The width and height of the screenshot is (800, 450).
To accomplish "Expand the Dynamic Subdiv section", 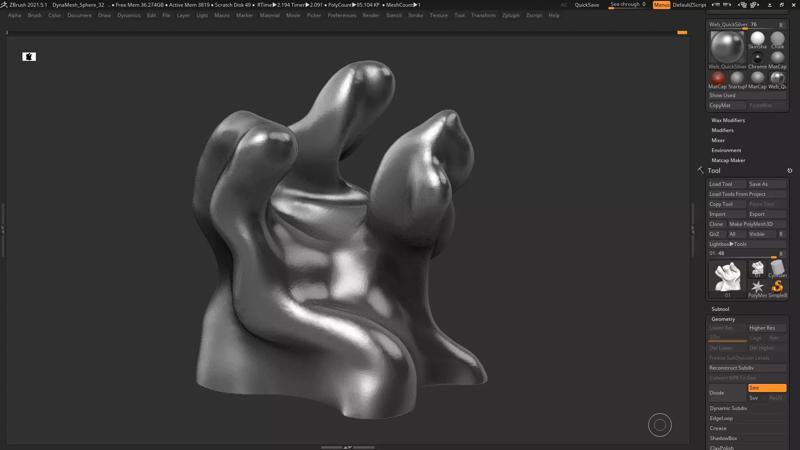I will [x=728, y=408].
